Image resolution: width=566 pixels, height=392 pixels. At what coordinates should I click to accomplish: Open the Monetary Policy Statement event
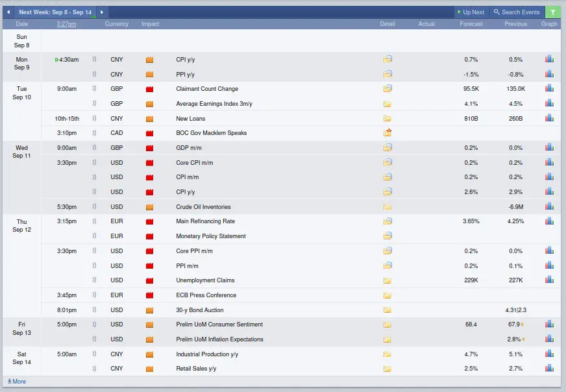point(211,236)
